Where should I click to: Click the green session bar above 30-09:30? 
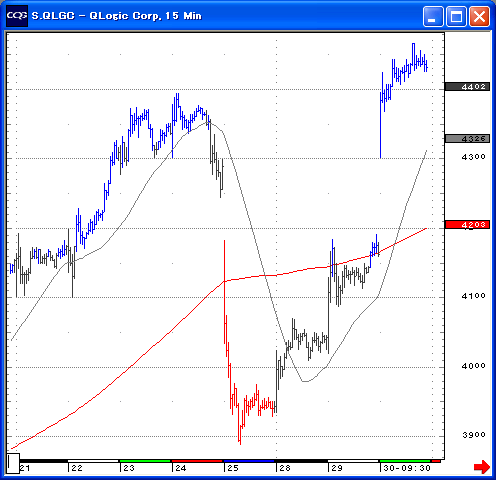pyautogui.click(x=405, y=461)
